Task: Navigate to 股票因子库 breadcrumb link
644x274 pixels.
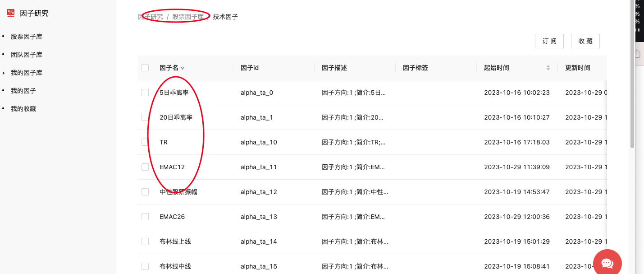Action: coord(188,17)
